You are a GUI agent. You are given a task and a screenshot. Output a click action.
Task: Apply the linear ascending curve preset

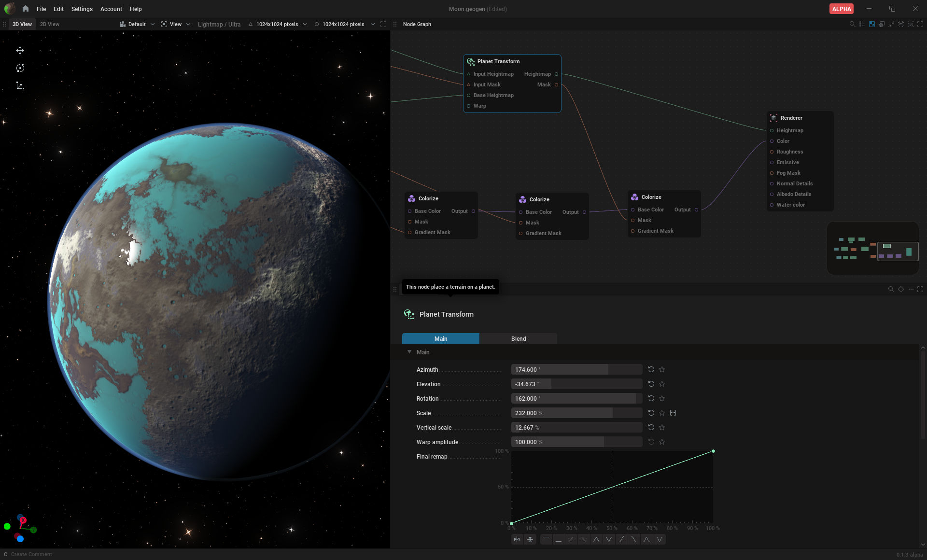(571, 539)
